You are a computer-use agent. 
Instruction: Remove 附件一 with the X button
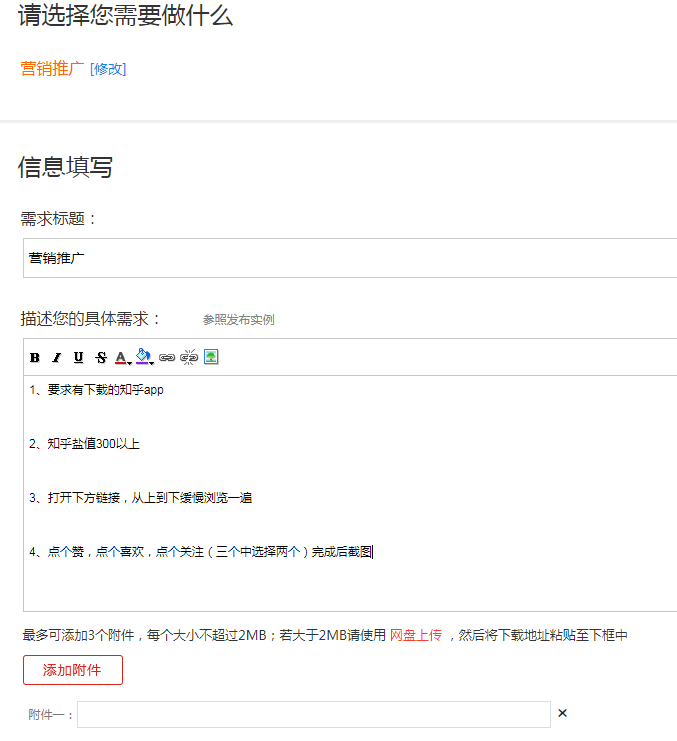coord(562,713)
